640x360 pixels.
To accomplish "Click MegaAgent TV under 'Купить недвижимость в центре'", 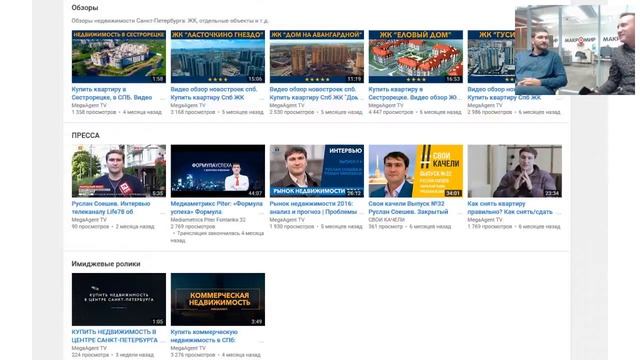I will pos(89,348).
